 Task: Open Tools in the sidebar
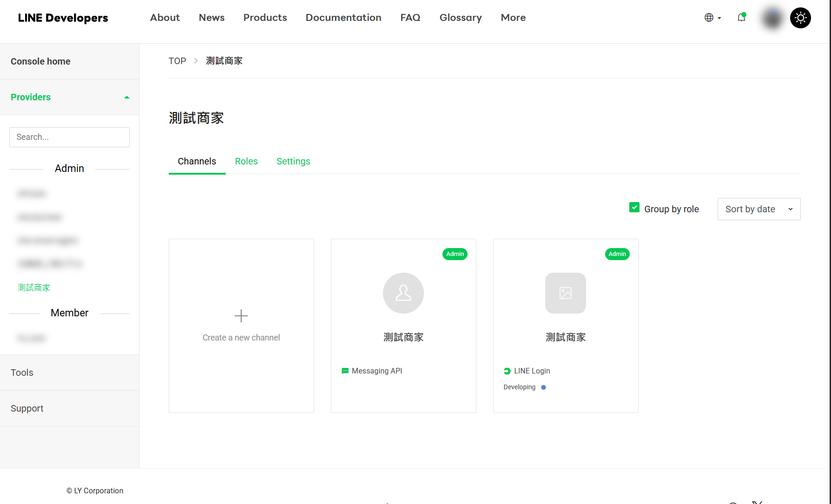pyautogui.click(x=70, y=373)
